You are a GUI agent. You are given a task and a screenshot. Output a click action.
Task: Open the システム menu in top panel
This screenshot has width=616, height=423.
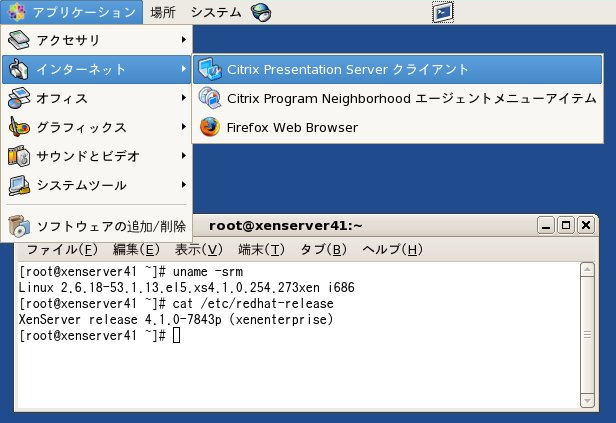pos(216,12)
